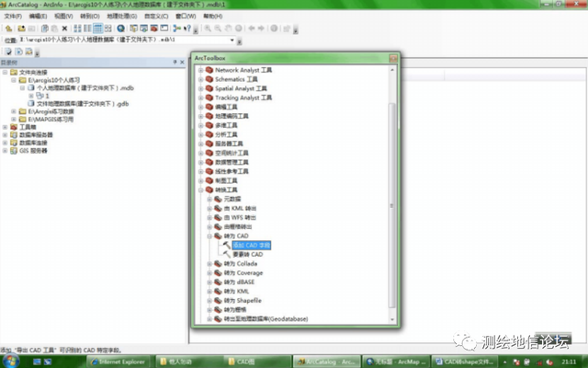Viewport: 588px width, 368px height.
Task: Click the GIS 服务器 icon in catalog tree
Action: click(14, 151)
